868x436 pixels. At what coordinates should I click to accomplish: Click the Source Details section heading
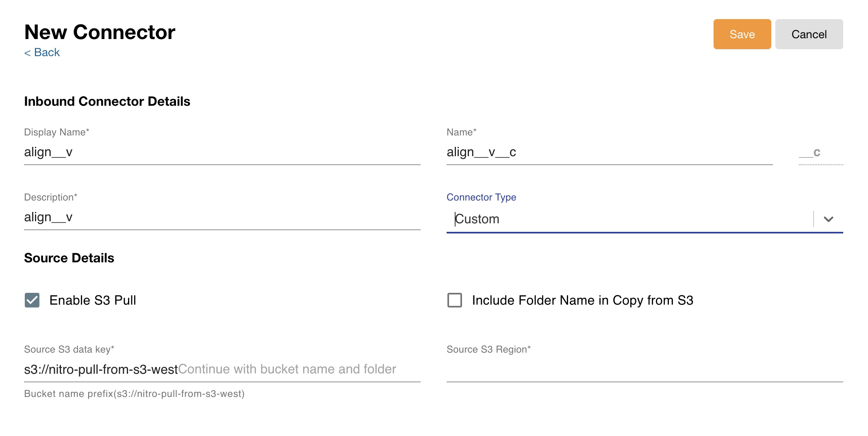pos(69,258)
